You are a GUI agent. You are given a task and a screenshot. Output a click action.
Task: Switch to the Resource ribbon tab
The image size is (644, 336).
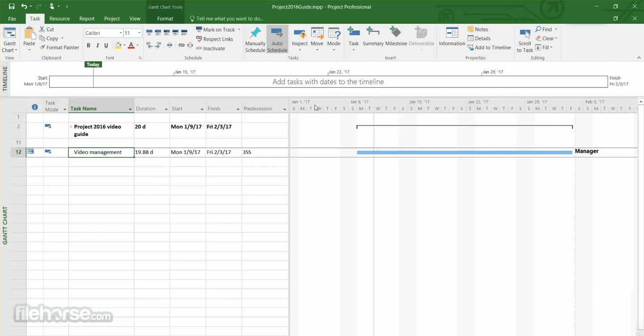[x=59, y=18]
